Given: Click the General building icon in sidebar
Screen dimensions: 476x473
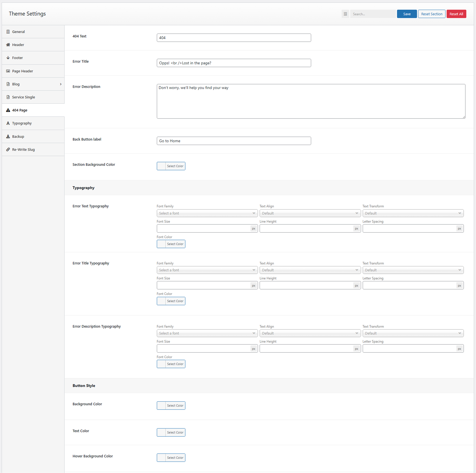Looking at the screenshot, I should click(x=8, y=32).
